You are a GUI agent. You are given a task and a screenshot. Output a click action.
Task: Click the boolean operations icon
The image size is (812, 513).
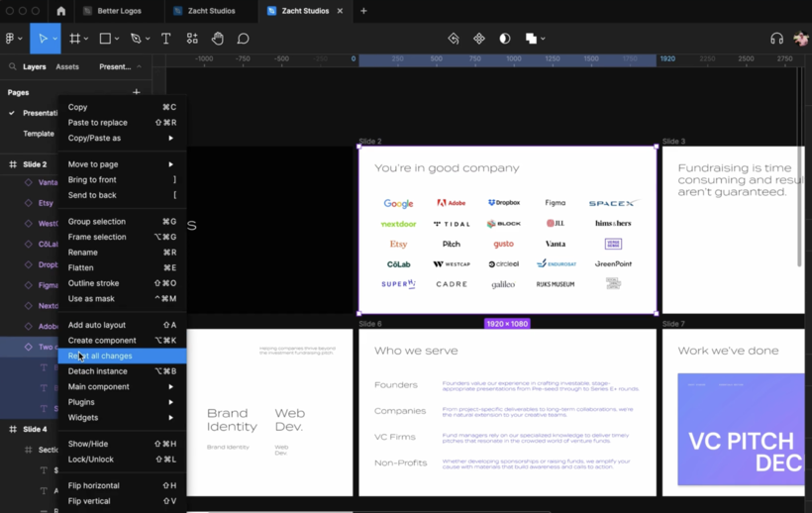[x=531, y=39]
